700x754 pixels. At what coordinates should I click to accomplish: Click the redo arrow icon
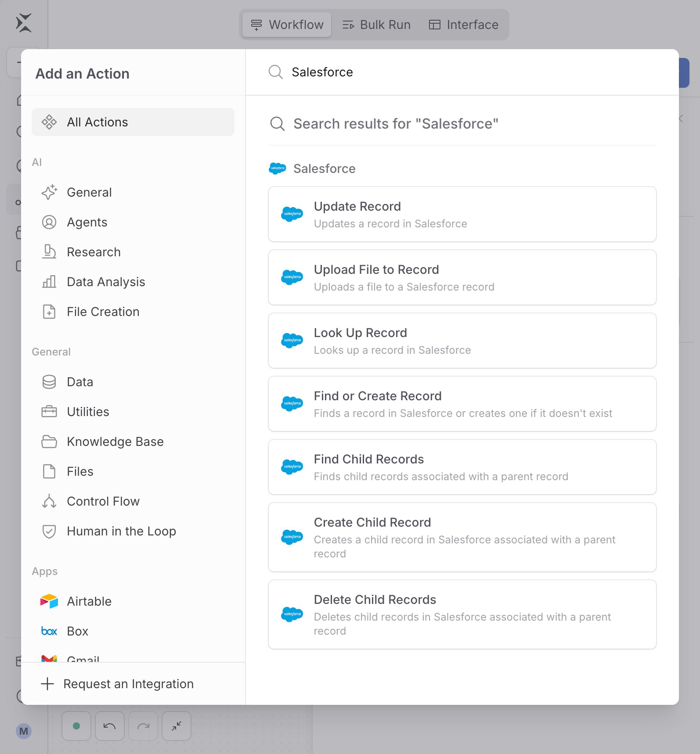pyautogui.click(x=143, y=726)
